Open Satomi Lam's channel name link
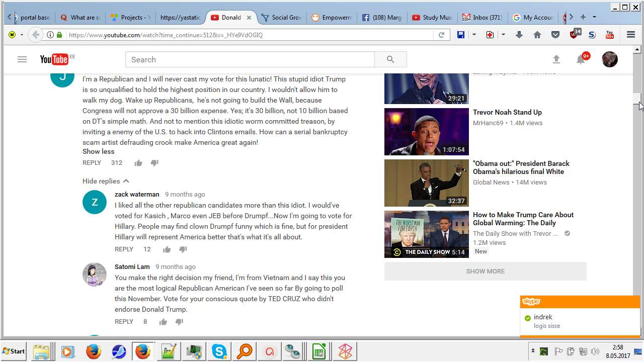The height and width of the screenshot is (362, 644). 132,266
